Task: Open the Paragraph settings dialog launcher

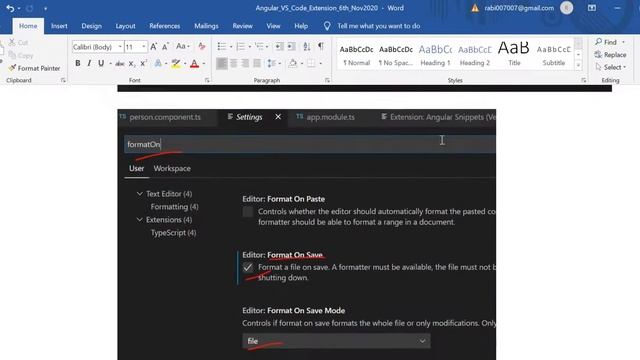Action: pyautogui.click(x=327, y=80)
